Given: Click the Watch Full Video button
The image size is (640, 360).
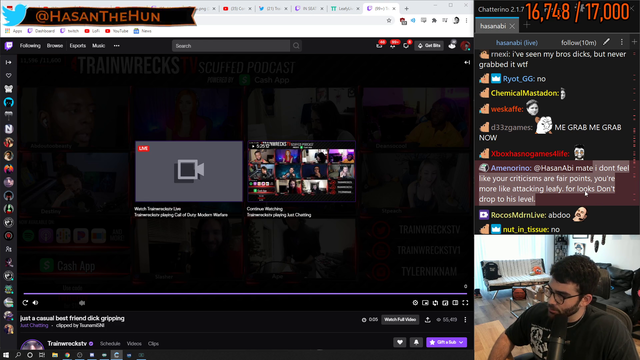Looking at the screenshot, I should click(x=400, y=320).
